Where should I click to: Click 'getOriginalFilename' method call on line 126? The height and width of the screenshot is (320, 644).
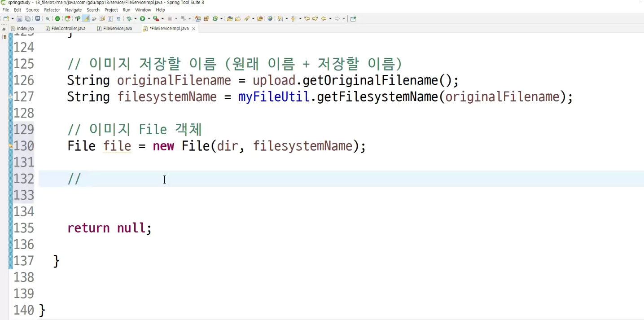[371, 81]
